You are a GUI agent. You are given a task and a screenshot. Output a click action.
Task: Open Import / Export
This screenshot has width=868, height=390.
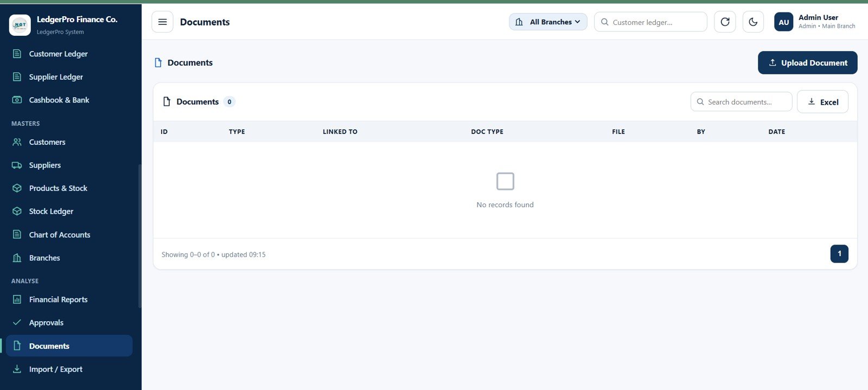(69, 369)
